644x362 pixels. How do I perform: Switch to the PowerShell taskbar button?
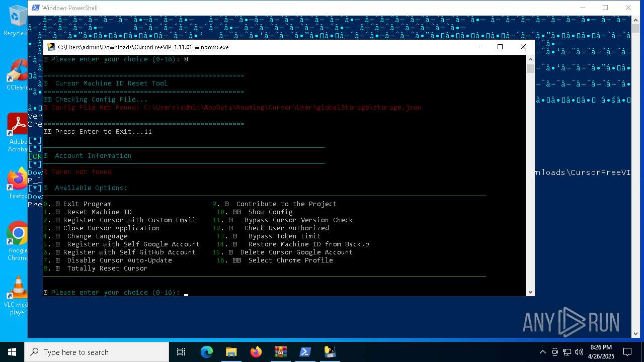(x=305, y=352)
